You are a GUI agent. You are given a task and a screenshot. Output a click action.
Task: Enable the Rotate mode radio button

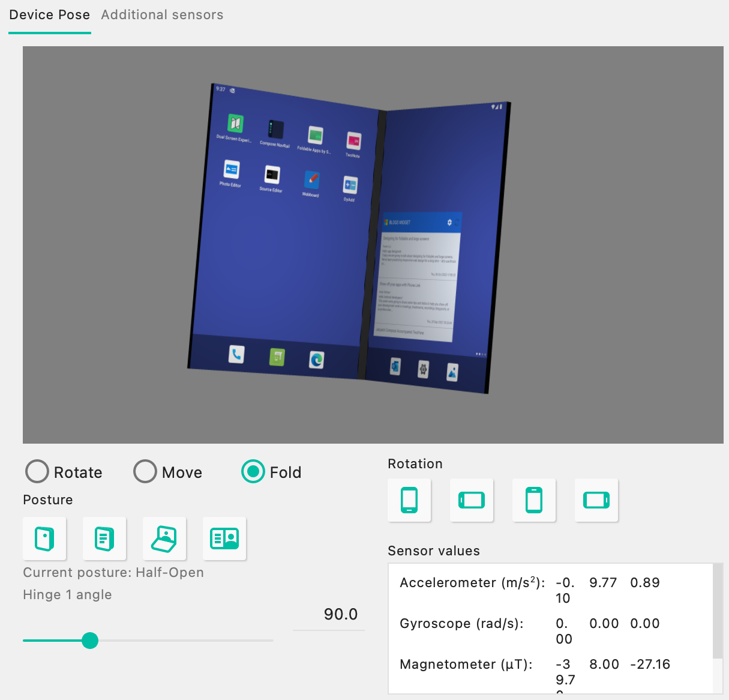pyautogui.click(x=37, y=472)
